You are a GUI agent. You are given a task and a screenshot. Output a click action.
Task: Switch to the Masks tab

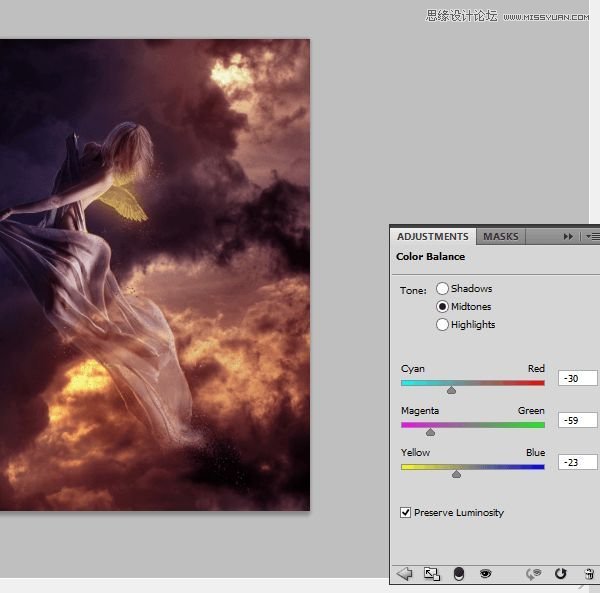(x=501, y=236)
